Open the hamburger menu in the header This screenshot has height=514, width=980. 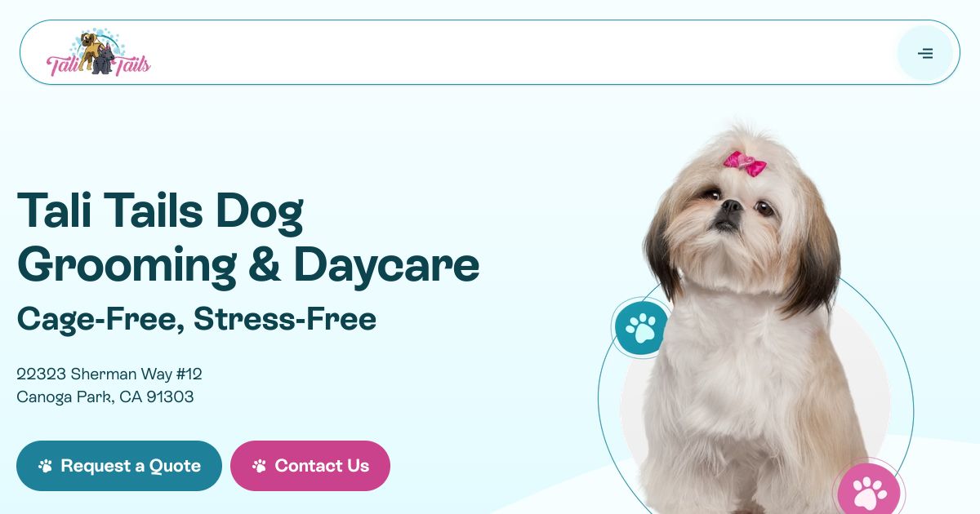tap(925, 53)
